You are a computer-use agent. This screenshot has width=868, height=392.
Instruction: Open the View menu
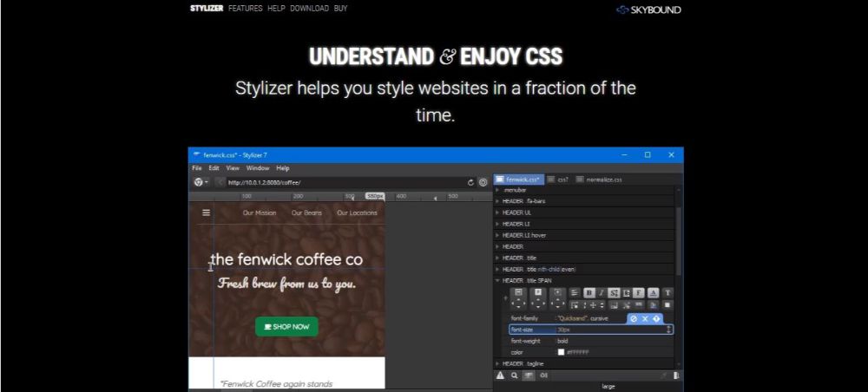233,168
